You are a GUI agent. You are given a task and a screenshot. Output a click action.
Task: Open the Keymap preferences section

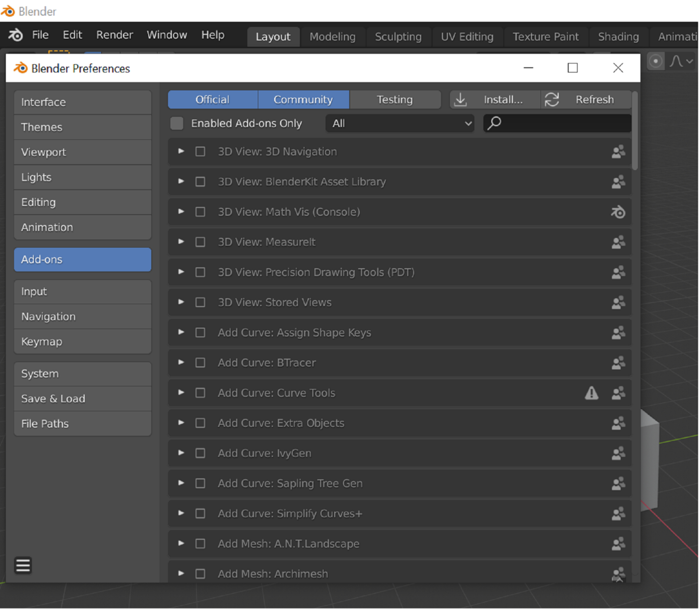click(82, 342)
